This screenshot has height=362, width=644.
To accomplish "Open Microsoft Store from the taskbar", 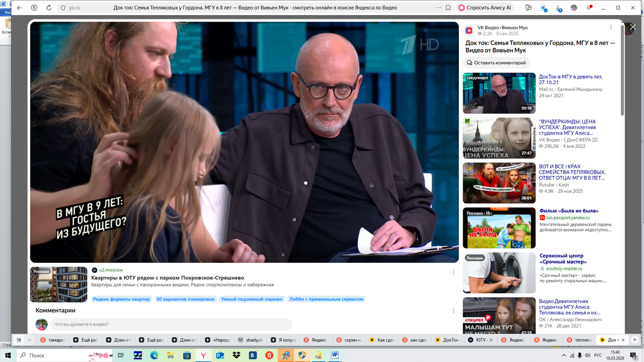I will (x=187, y=355).
